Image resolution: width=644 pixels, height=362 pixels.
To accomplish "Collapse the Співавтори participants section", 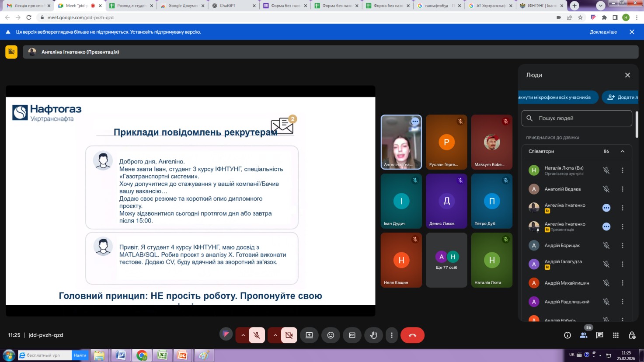I will pyautogui.click(x=623, y=151).
